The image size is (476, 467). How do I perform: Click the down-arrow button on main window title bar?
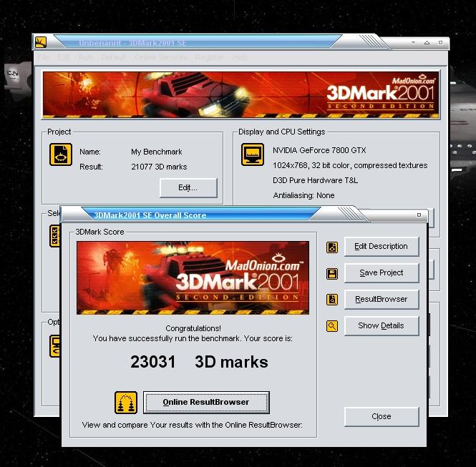413,42
